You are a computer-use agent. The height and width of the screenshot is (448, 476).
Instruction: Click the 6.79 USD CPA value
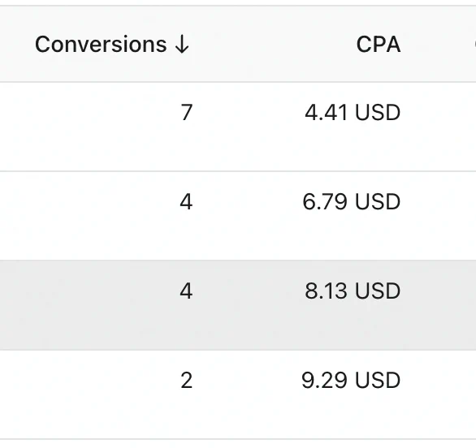[x=352, y=202]
